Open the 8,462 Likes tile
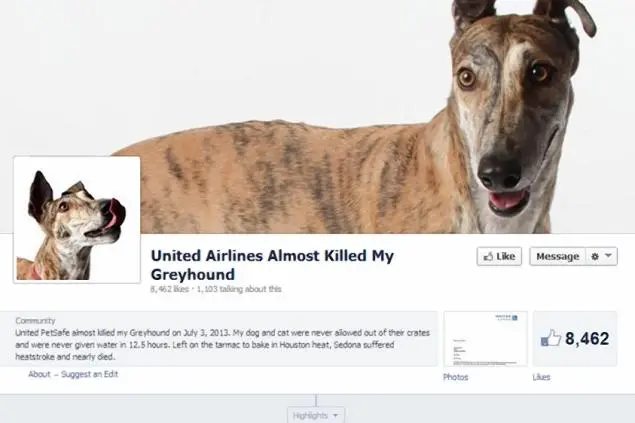This screenshot has width=635, height=423. tap(575, 339)
